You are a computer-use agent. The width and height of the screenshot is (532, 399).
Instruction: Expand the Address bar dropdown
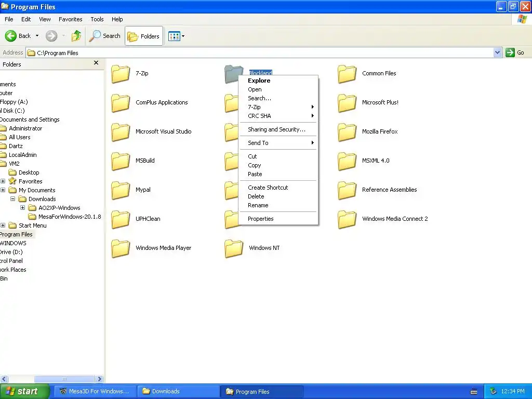tap(497, 52)
